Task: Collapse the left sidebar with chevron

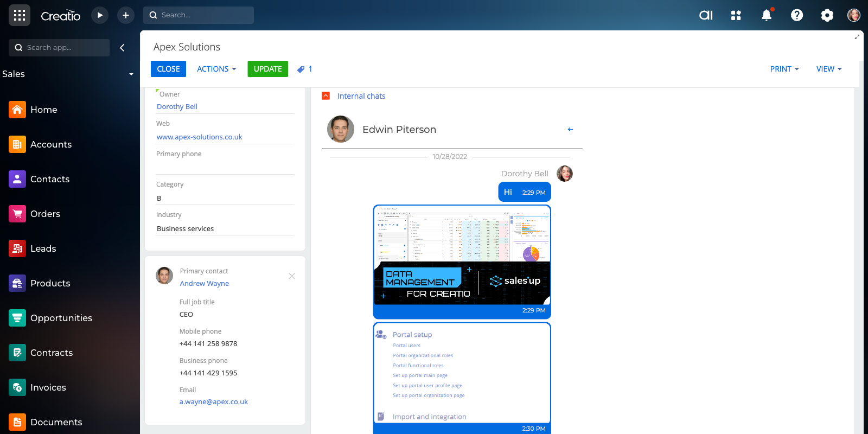Action: 122,48
